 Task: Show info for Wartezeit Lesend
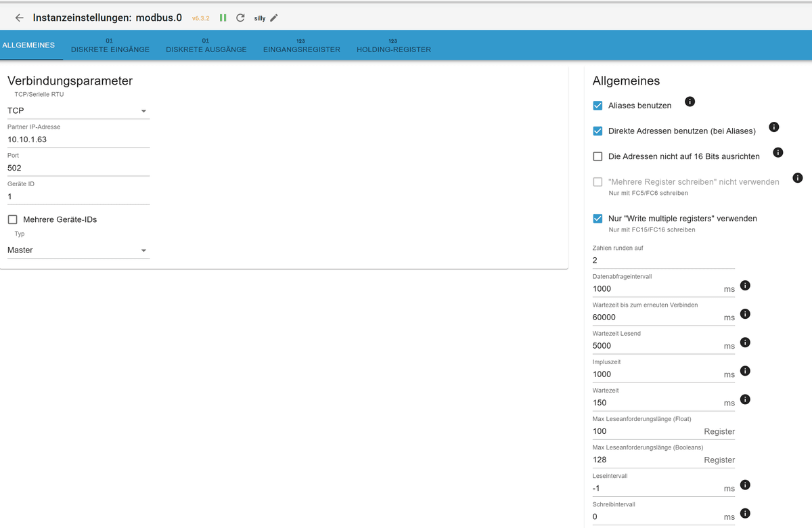coord(745,343)
